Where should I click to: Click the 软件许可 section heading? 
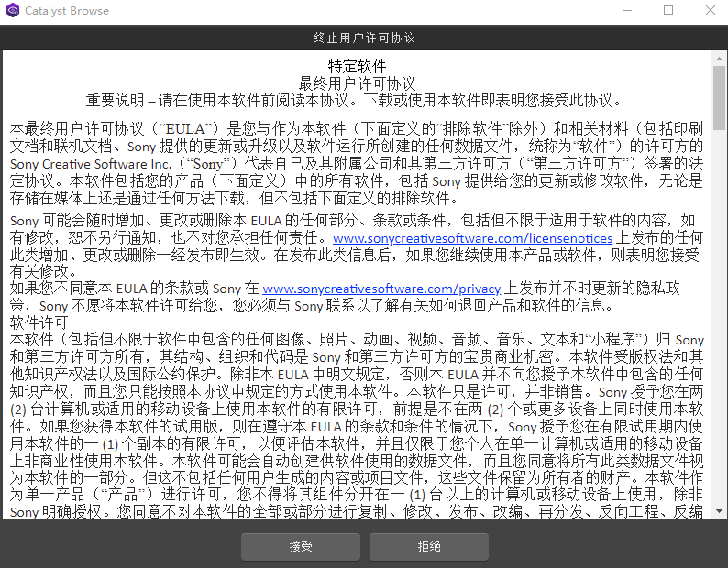click(x=39, y=322)
